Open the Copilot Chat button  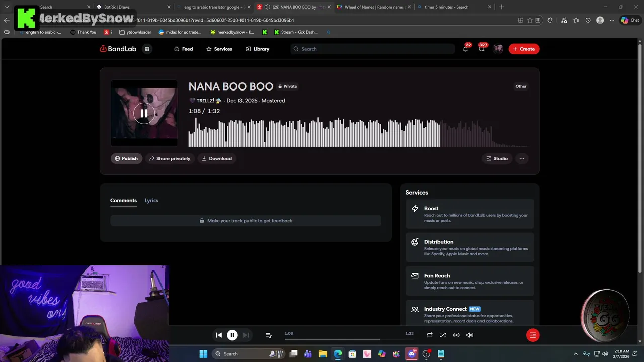630,20
